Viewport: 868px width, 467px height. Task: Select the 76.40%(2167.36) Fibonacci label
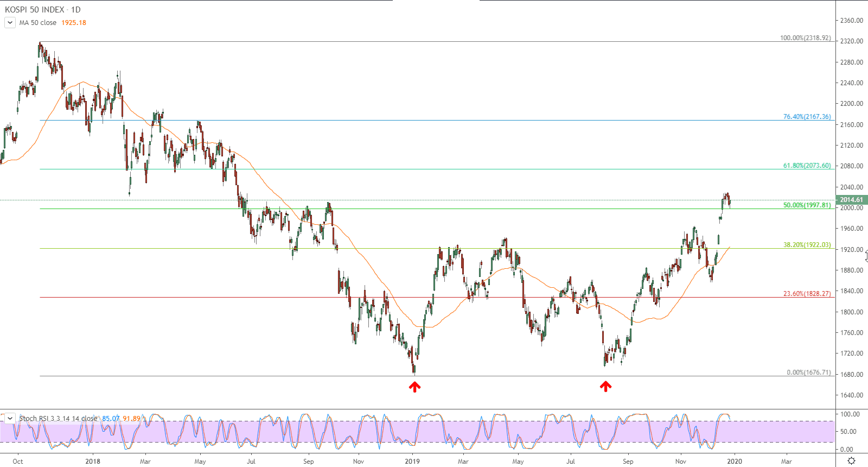pos(807,117)
